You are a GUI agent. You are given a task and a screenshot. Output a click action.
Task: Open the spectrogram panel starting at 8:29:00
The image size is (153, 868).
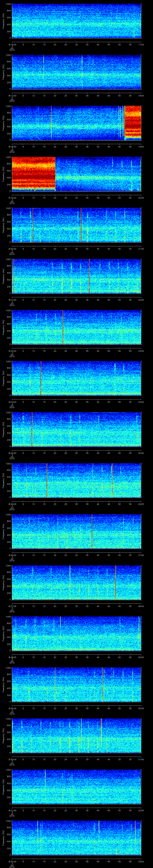coord(76,685)
